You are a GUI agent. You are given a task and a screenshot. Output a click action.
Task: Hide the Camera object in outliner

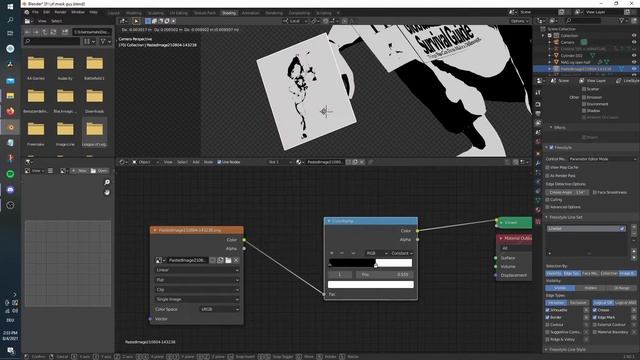coord(634,42)
